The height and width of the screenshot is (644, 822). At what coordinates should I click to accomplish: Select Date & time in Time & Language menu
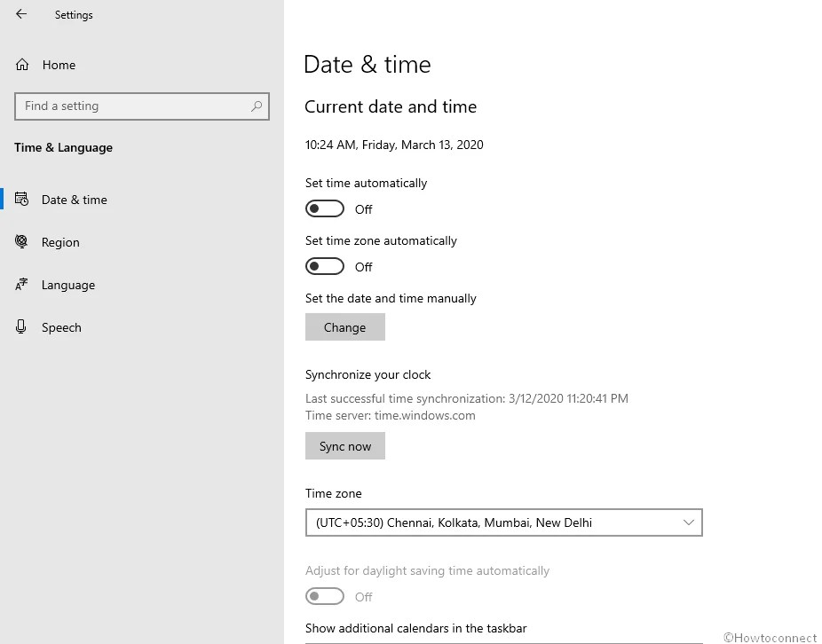point(74,199)
